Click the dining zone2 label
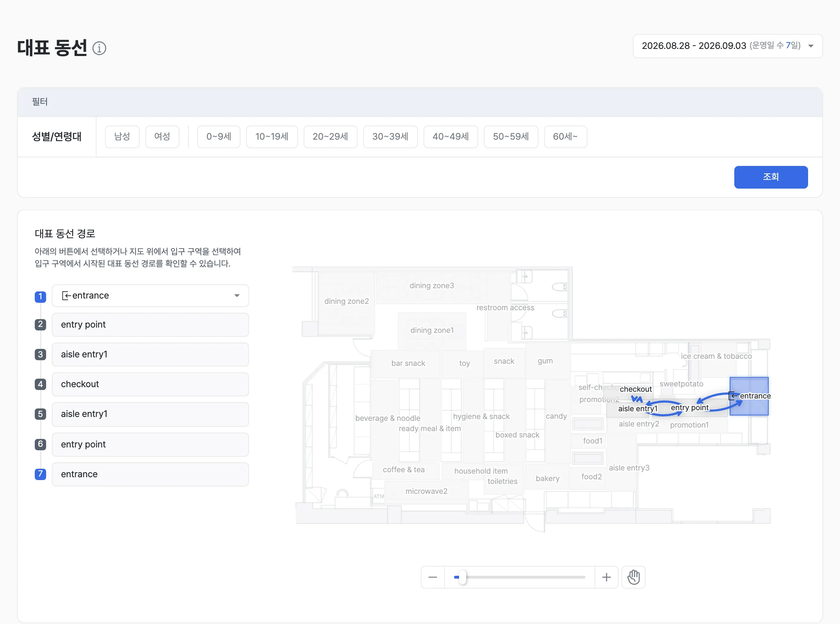840x624 pixels. coord(346,301)
